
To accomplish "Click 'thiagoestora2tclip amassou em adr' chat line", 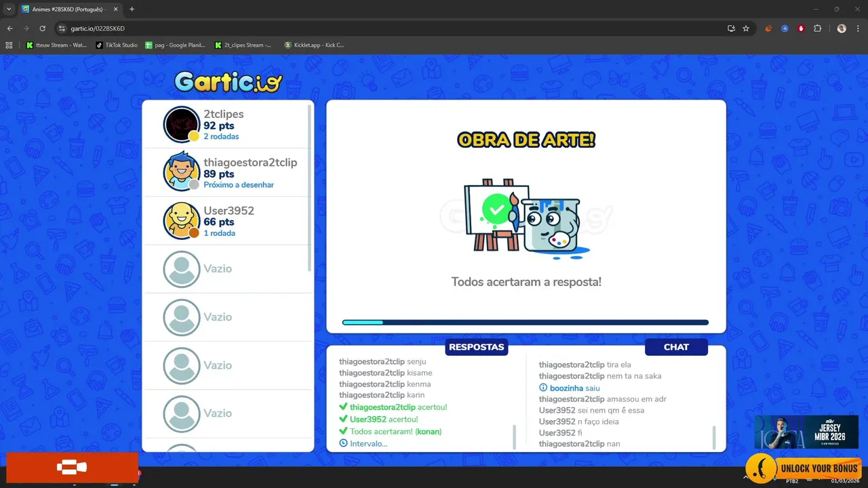I will click(x=603, y=399).
